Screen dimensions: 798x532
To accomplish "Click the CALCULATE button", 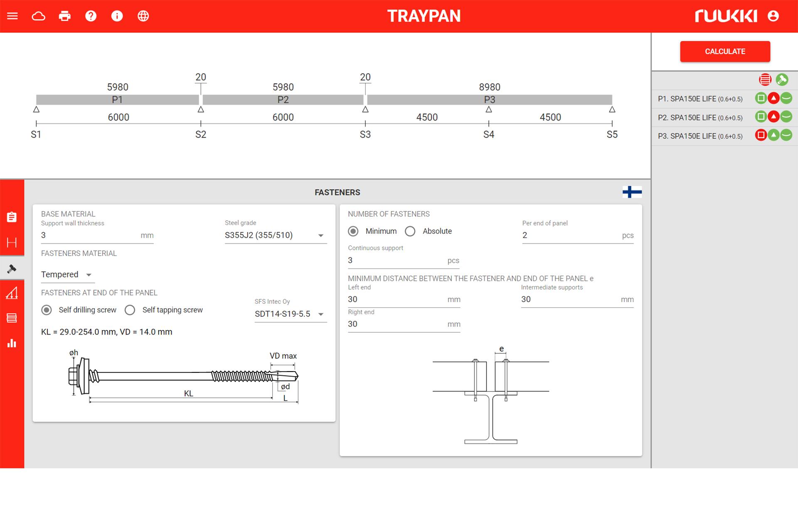I will pyautogui.click(x=725, y=52).
